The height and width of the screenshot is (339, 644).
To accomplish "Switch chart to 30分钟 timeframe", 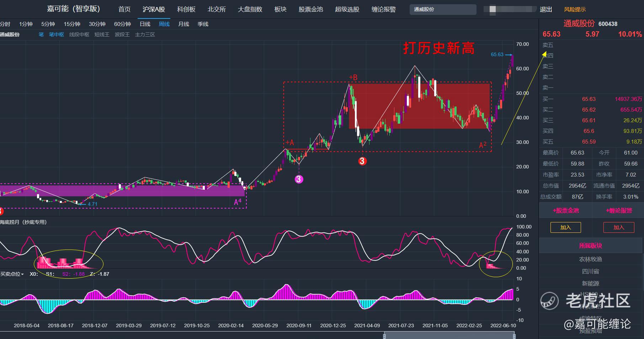I will pos(97,24).
